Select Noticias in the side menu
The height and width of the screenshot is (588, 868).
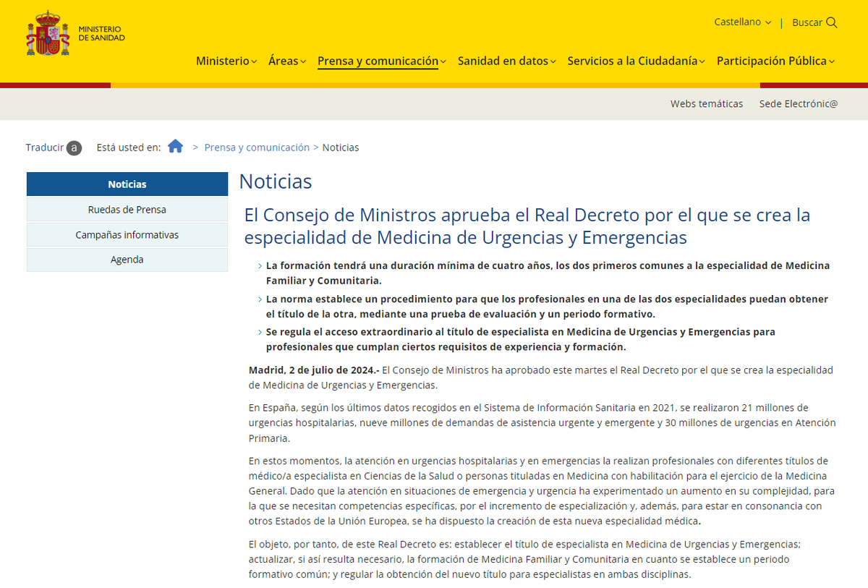tap(127, 184)
